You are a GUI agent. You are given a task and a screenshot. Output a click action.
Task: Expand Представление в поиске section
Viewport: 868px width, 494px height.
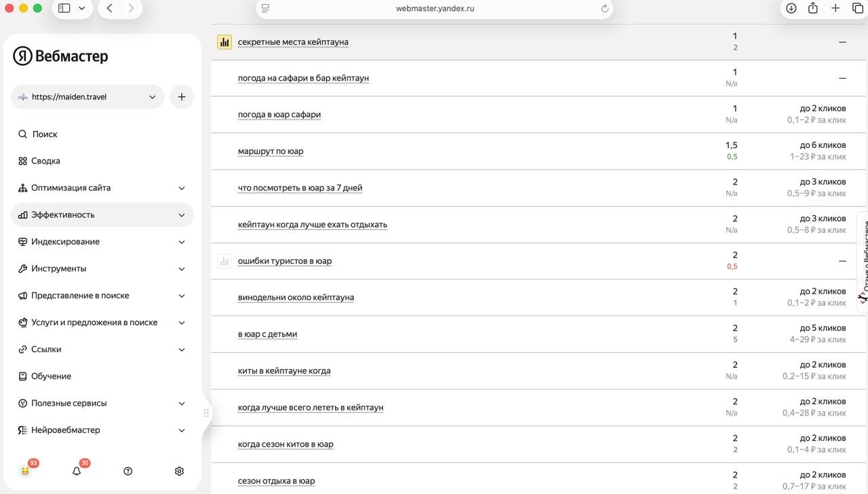(102, 295)
